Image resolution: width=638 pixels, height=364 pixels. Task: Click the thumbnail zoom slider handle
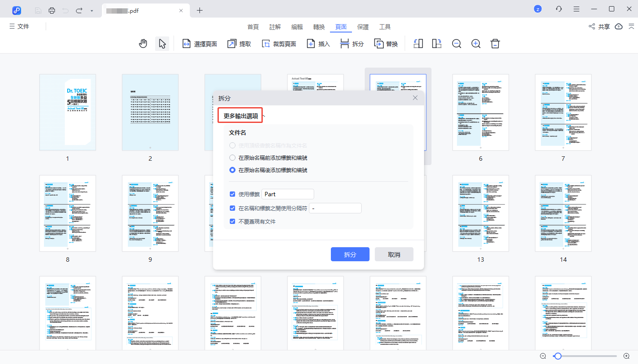[x=558, y=356]
